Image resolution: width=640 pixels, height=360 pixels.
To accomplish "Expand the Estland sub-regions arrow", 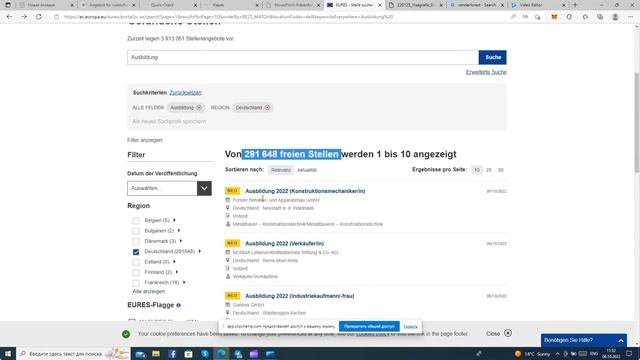I will click(174, 262).
